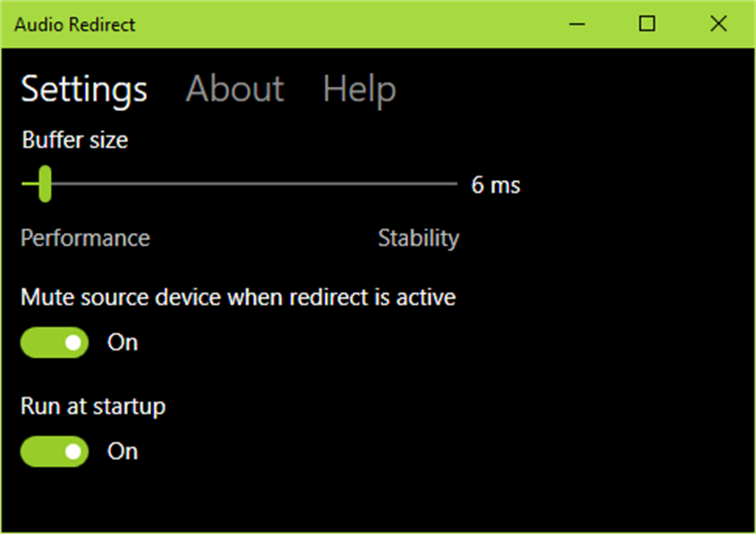756x534 pixels.
Task: Close the Audio Redirect window
Action: point(718,24)
